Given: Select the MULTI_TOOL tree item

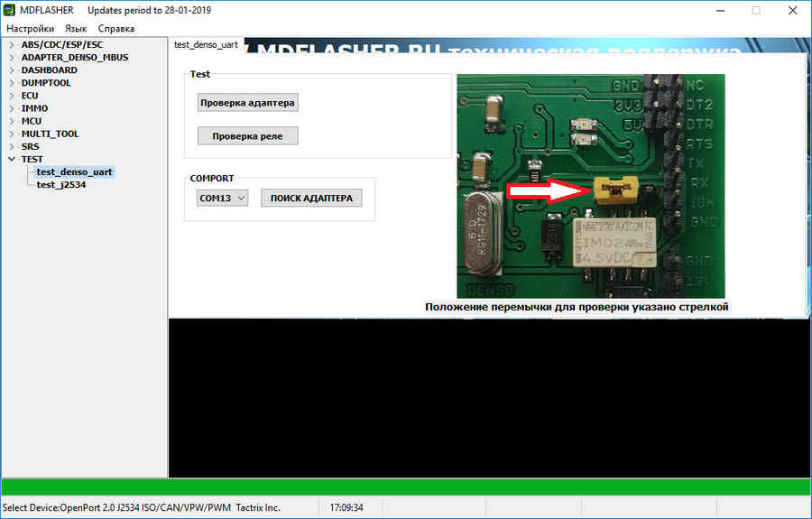Looking at the screenshot, I should (50, 134).
